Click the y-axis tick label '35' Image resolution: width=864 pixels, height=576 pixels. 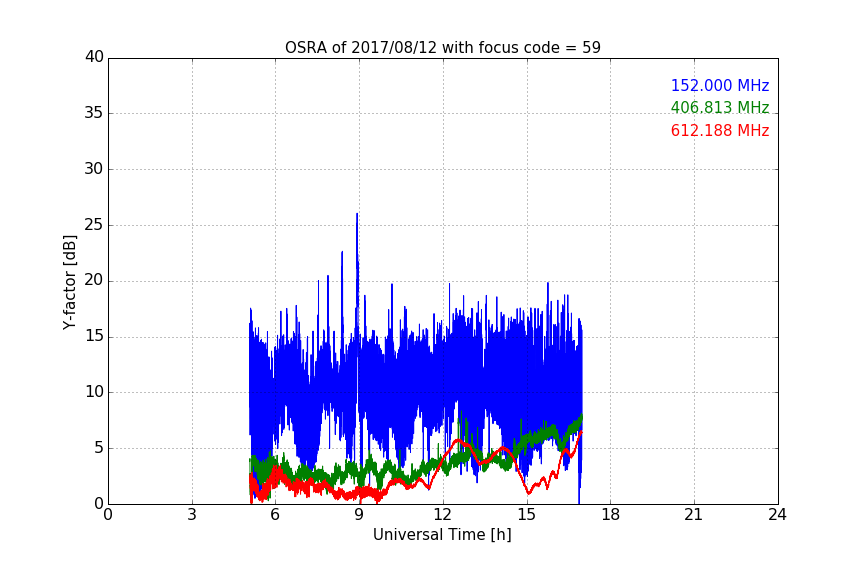[x=94, y=113]
